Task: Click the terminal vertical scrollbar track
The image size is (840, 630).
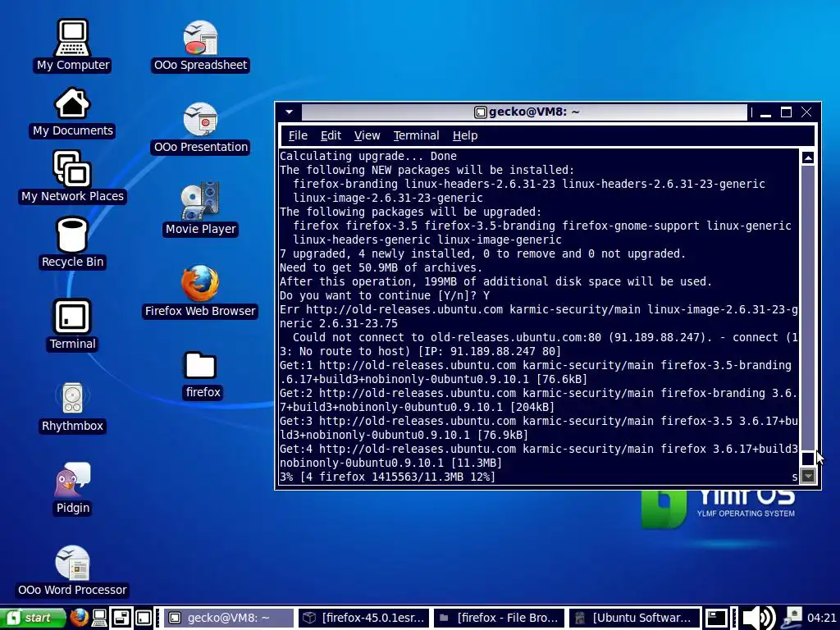Action: click(808, 308)
